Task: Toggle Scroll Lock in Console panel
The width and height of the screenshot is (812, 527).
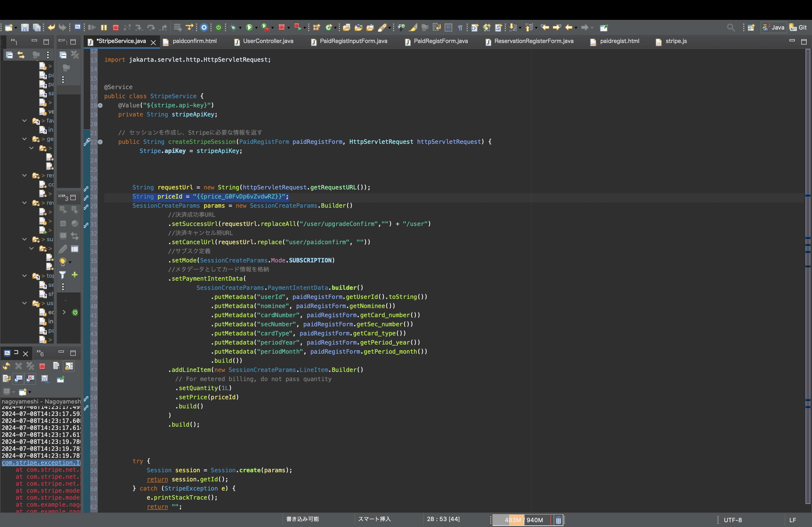Action: tap(69, 366)
